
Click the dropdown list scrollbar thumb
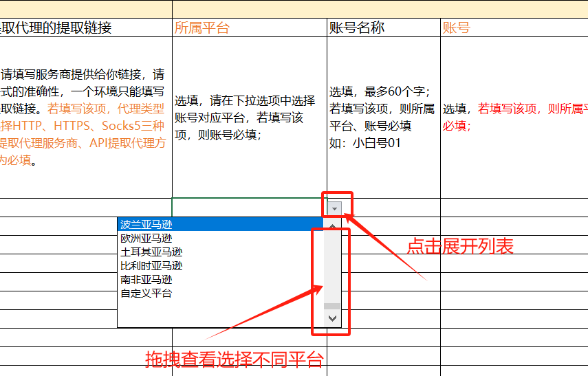tap(332, 307)
